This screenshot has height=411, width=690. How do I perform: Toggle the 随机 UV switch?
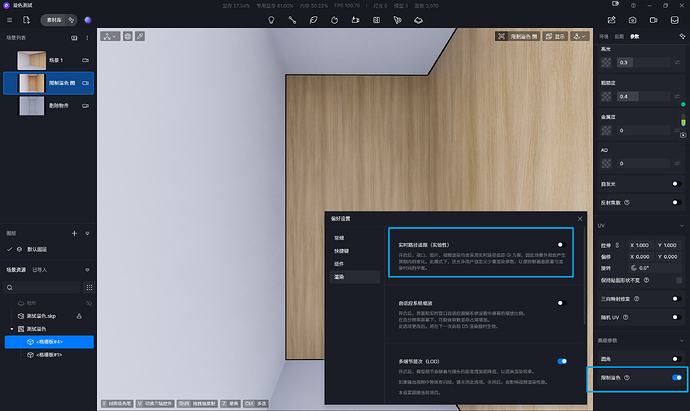pos(677,317)
